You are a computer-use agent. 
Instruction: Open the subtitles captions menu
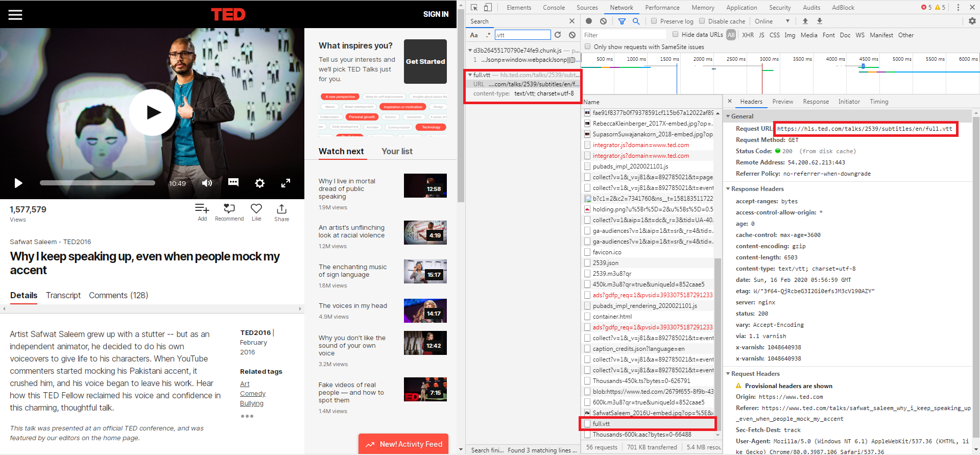point(233,182)
